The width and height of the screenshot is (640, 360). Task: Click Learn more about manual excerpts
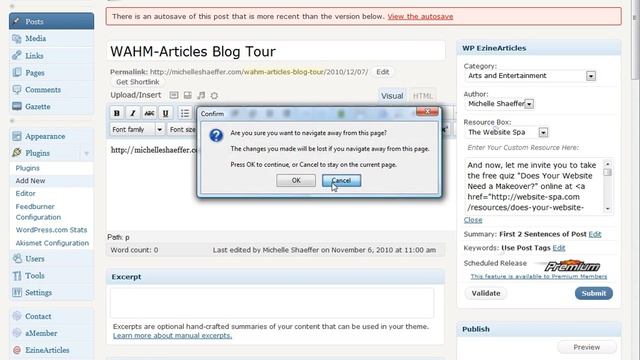(172, 336)
